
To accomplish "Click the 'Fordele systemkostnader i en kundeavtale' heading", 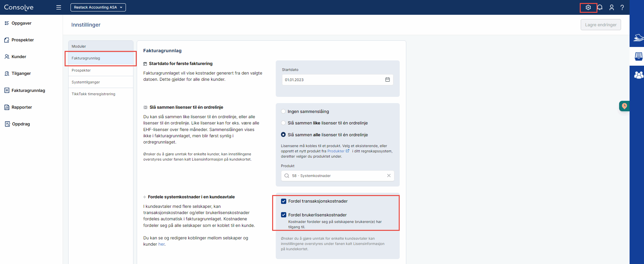I will point(191,197).
